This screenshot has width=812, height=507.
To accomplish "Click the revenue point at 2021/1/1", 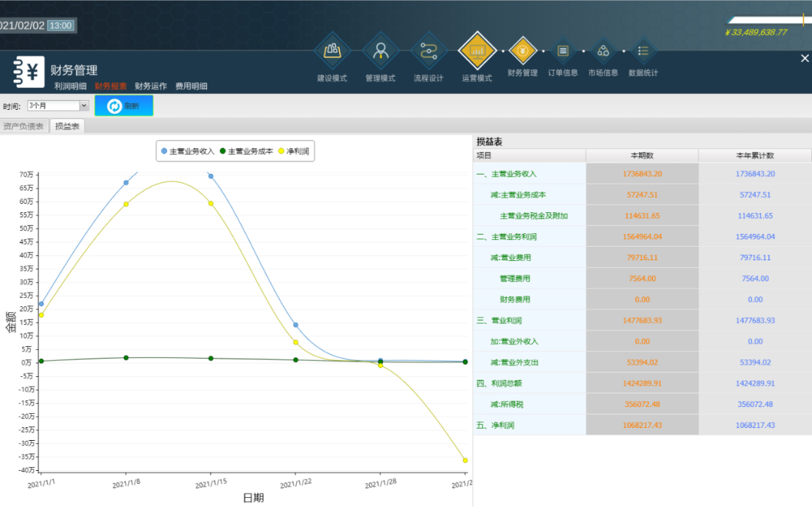I will tap(41, 304).
